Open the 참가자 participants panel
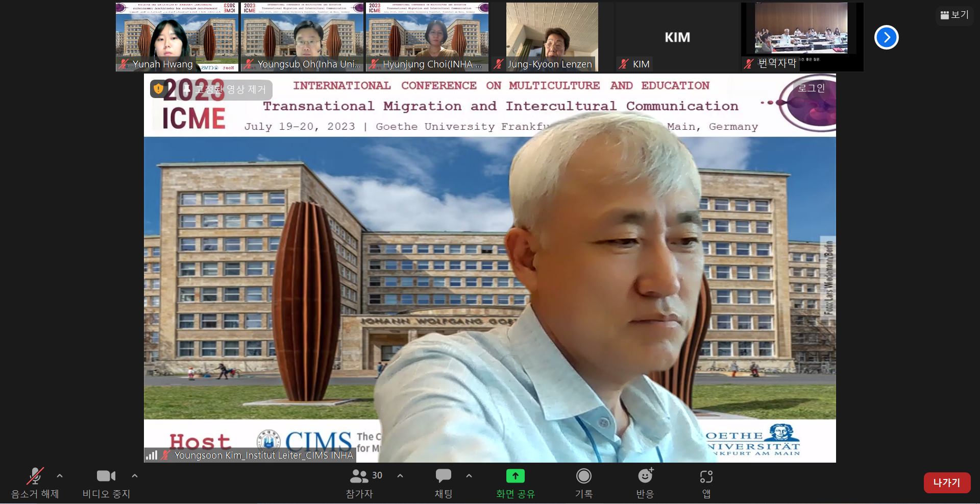The image size is (980, 504). point(360,483)
